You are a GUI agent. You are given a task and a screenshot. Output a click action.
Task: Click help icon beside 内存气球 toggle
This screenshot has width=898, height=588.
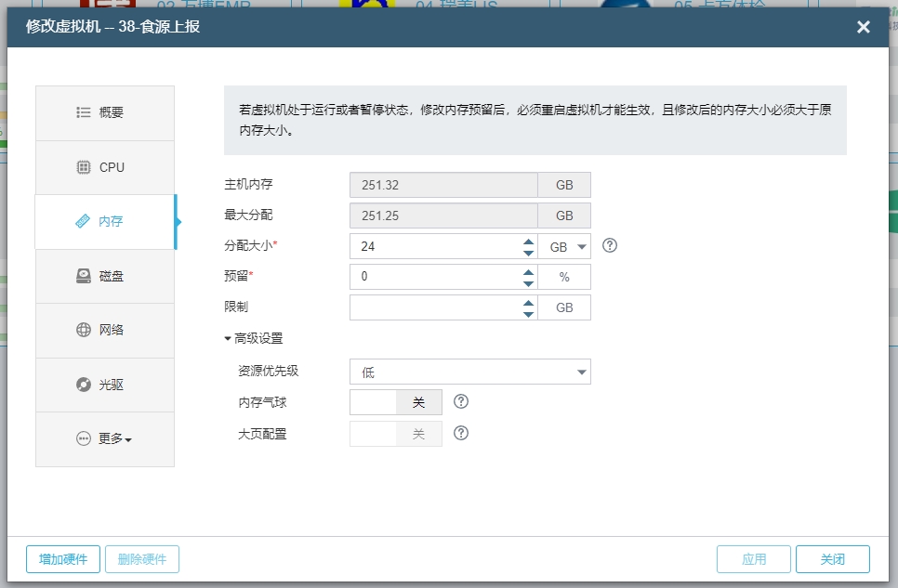coord(460,402)
